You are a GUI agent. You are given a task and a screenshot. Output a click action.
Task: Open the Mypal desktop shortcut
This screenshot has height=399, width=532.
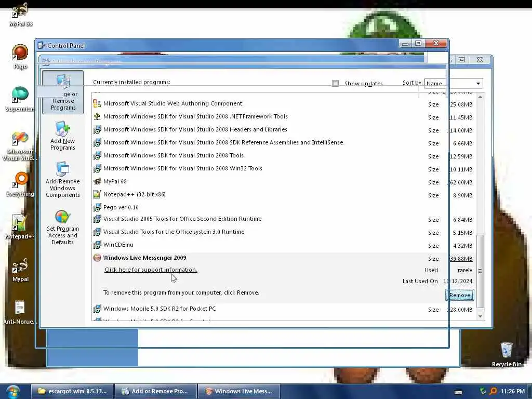point(20,270)
